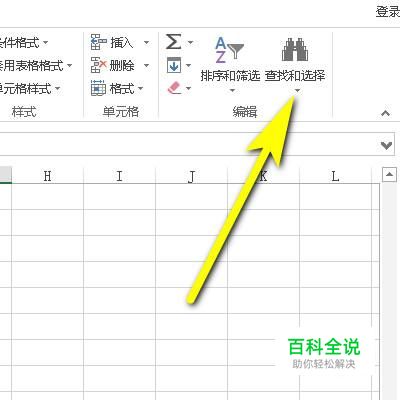
Task: Click inside the formula bar input
Action: pos(188,145)
